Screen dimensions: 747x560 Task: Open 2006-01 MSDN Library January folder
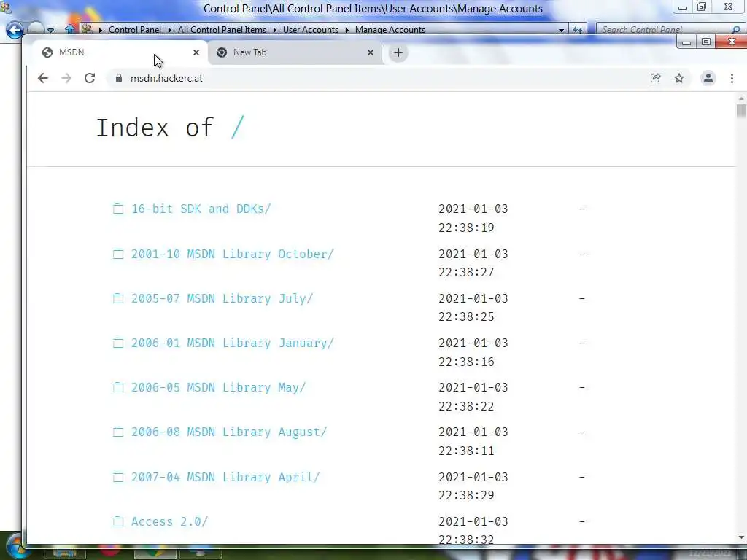233,343
